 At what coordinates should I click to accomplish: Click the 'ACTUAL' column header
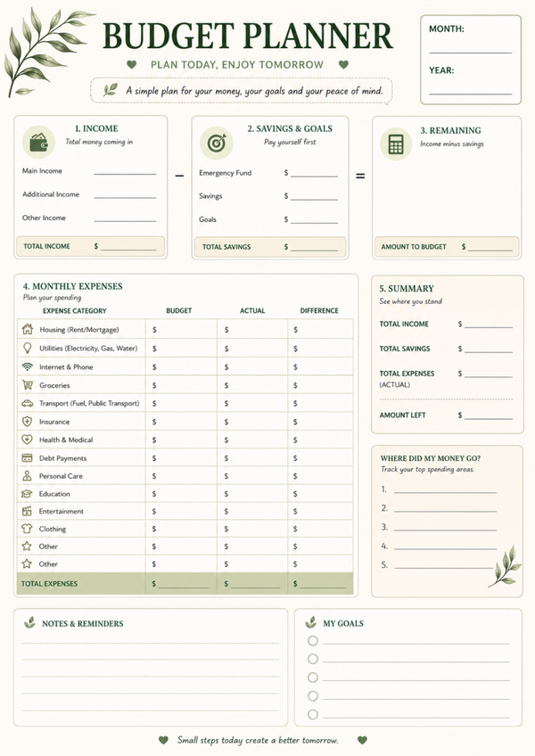tap(252, 310)
